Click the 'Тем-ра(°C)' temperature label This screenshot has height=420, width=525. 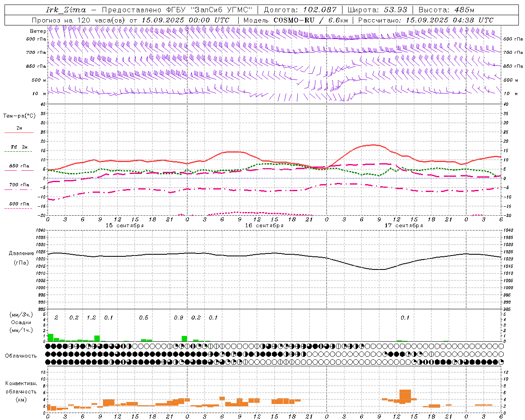19,116
